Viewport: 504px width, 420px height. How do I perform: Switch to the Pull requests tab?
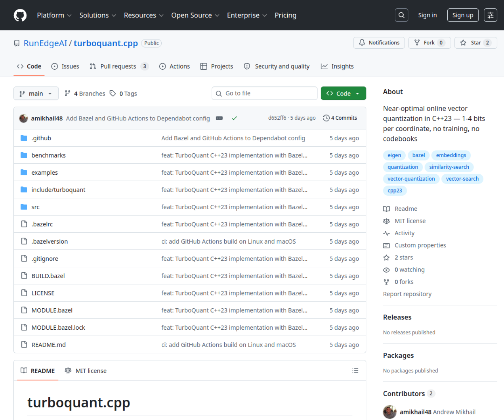point(119,66)
